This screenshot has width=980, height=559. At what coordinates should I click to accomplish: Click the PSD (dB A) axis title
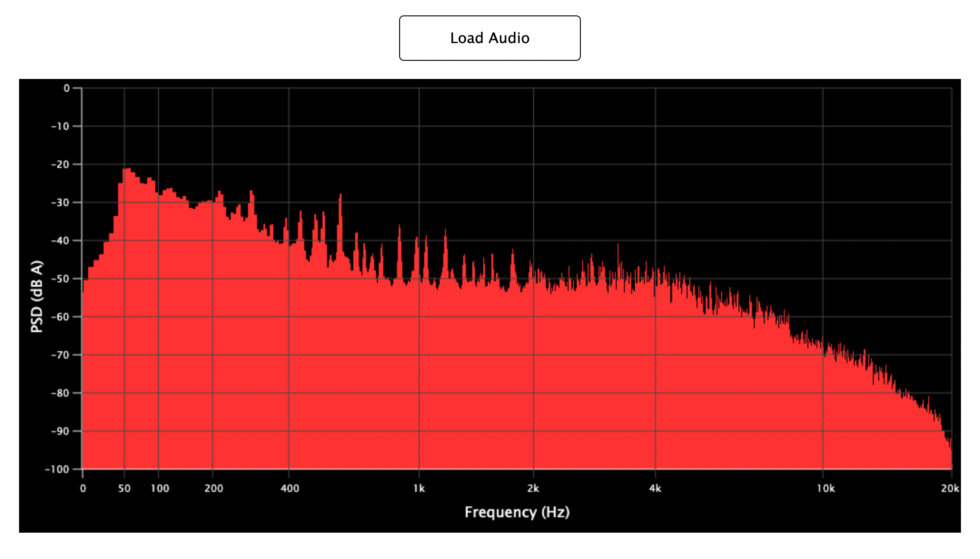pyautogui.click(x=37, y=296)
